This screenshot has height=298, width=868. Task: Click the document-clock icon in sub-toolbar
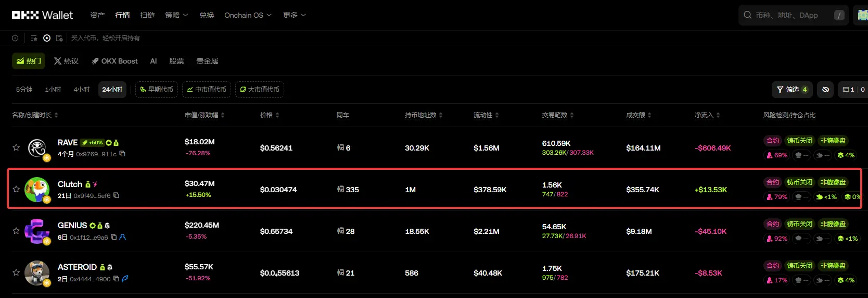click(x=59, y=38)
